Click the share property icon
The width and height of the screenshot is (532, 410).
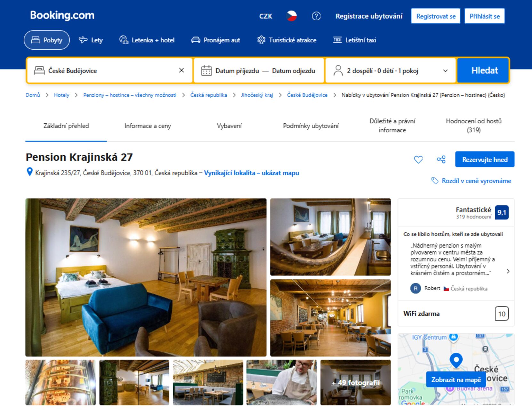[x=441, y=159]
